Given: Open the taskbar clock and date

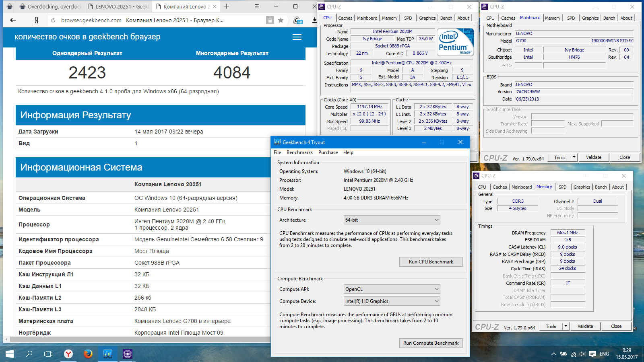Looking at the screenshot, I should point(627,354).
